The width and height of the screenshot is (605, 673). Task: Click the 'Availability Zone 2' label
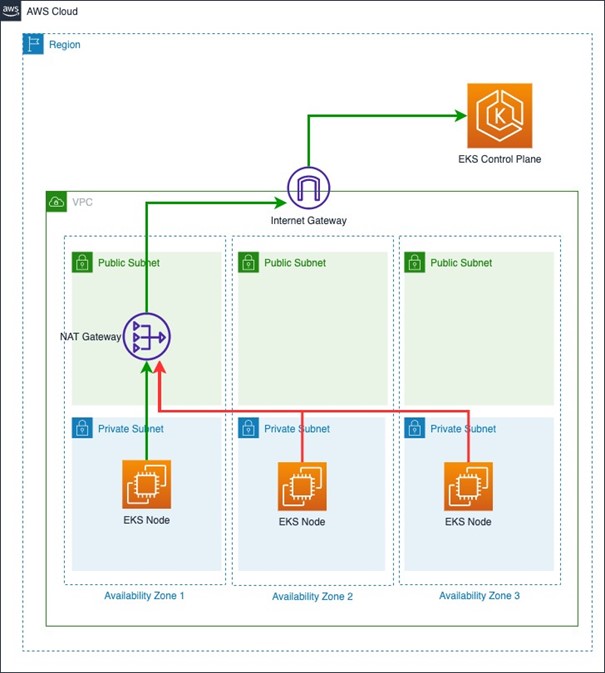[312, 597]
